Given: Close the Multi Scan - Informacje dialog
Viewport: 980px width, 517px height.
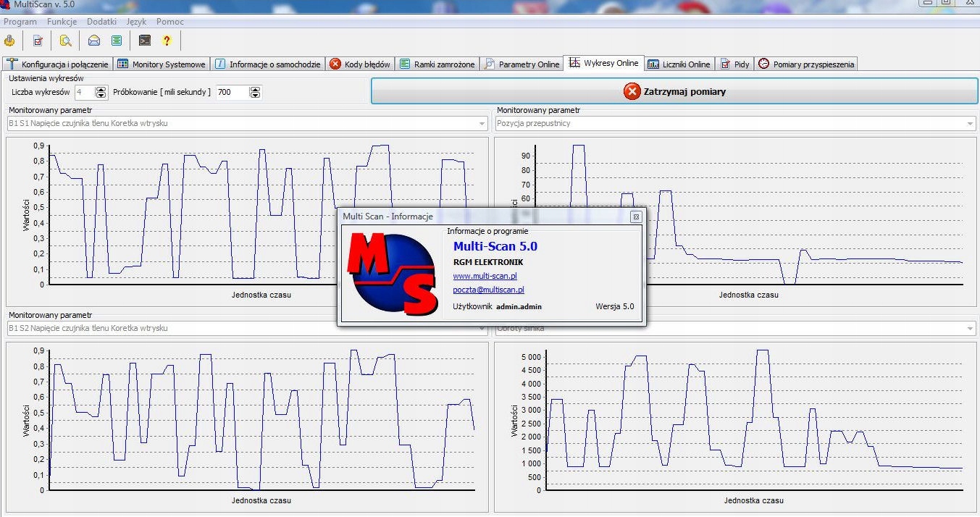Looking at the screenshot, I should tap(635, 217).
